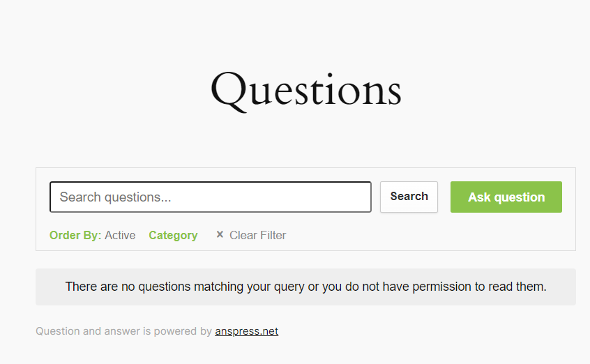Viewport: 590px width, 364px height.
Task: Click the green Ask question button
Action: coord(506,197)
